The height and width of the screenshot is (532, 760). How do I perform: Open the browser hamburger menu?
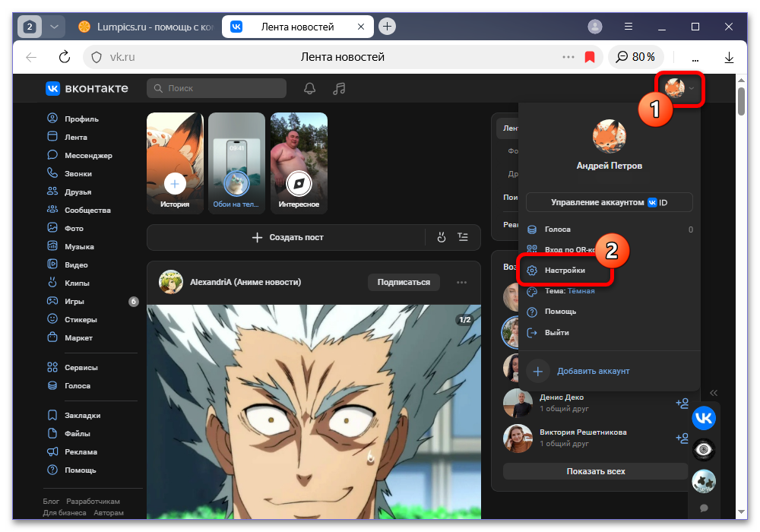click(629, 27)
